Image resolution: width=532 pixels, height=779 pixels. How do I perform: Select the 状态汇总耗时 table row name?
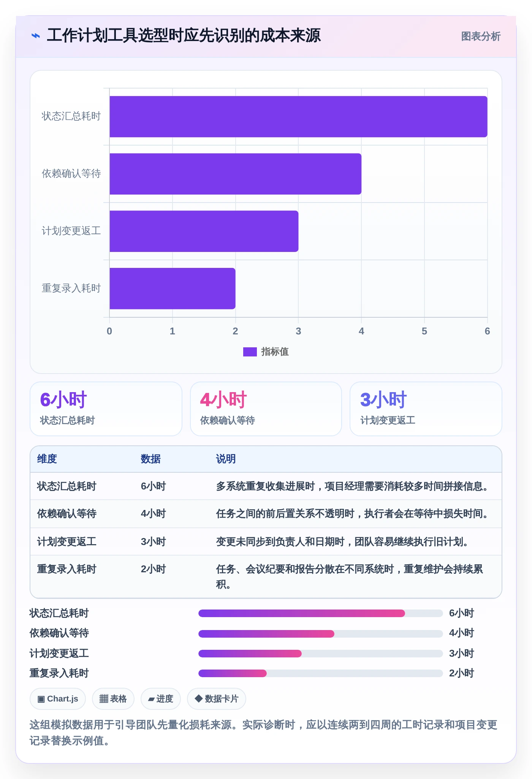pyautogui.click(x=66, y=486)
